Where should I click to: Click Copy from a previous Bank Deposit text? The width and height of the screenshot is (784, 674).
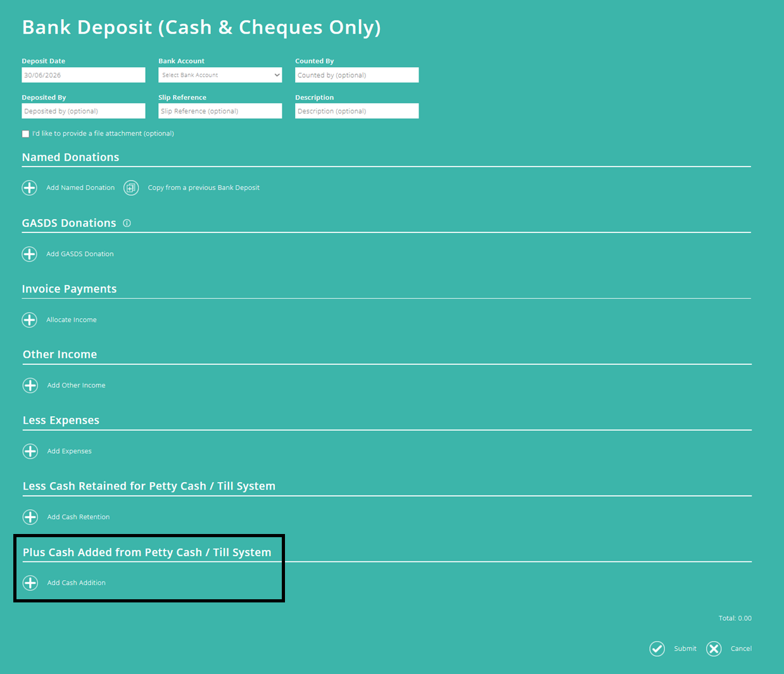click(x=204, y=188)
